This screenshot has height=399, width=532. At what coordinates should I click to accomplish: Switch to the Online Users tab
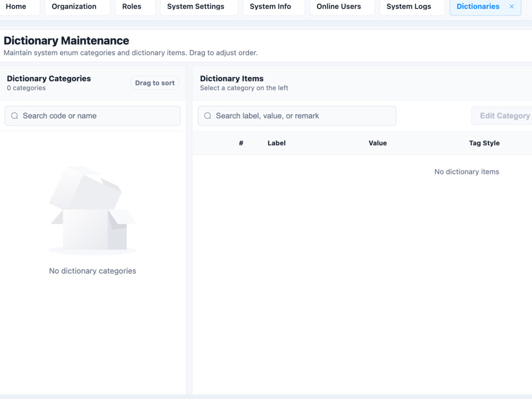[342, 6]
